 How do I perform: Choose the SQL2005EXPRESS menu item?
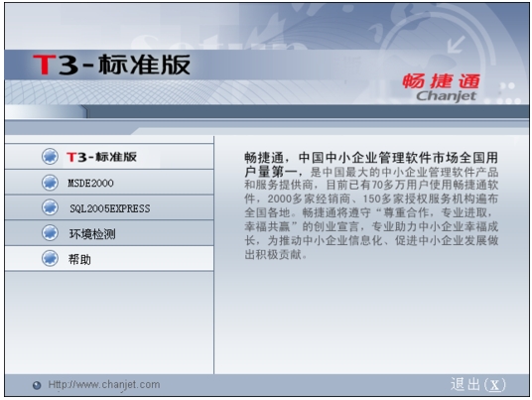point(109,207)
